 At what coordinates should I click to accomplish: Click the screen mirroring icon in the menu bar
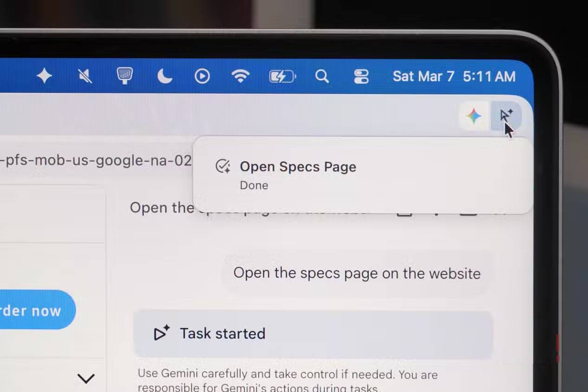[x=124, y=76]
